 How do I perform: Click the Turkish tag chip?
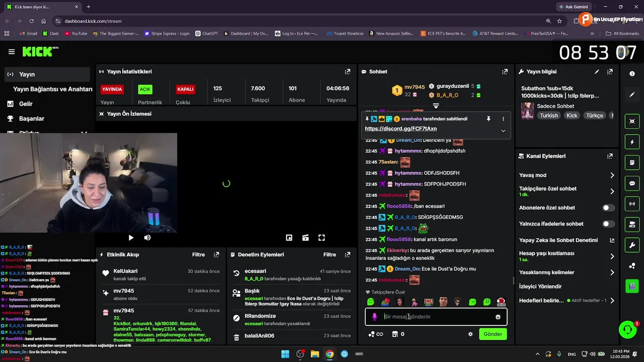coord(549,116)
